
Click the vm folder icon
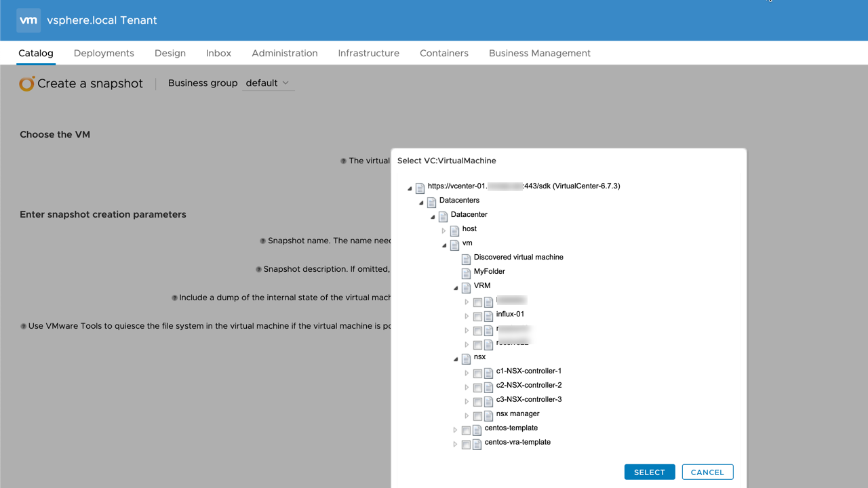point(454,245)
